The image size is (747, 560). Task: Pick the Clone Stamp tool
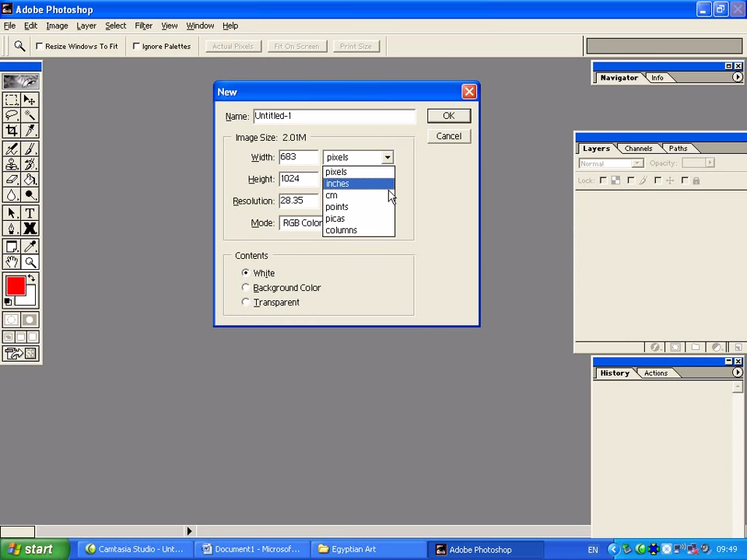(x=12, y=164)
